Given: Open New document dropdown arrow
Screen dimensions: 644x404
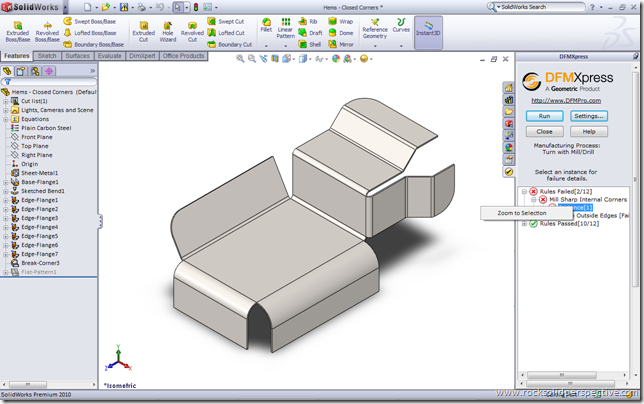Looking at the screenshot, I should click(x=97, y=7).
